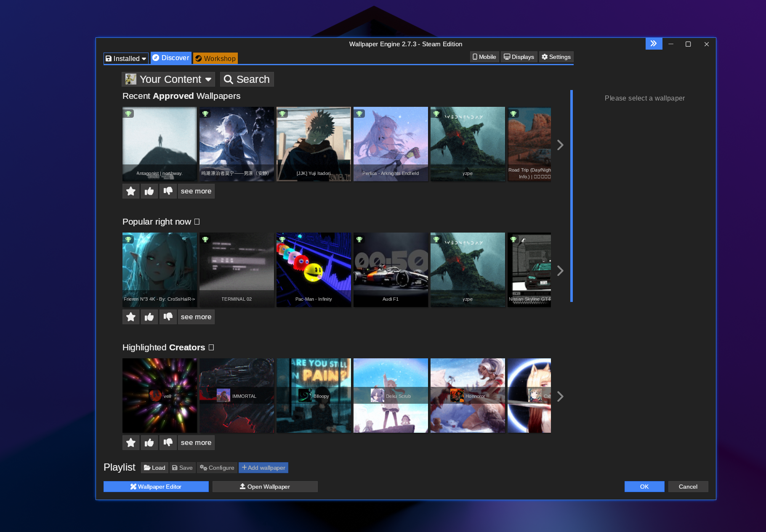
Task: Click thumbs down under Popular right now
Action: (x=168, y=317)
